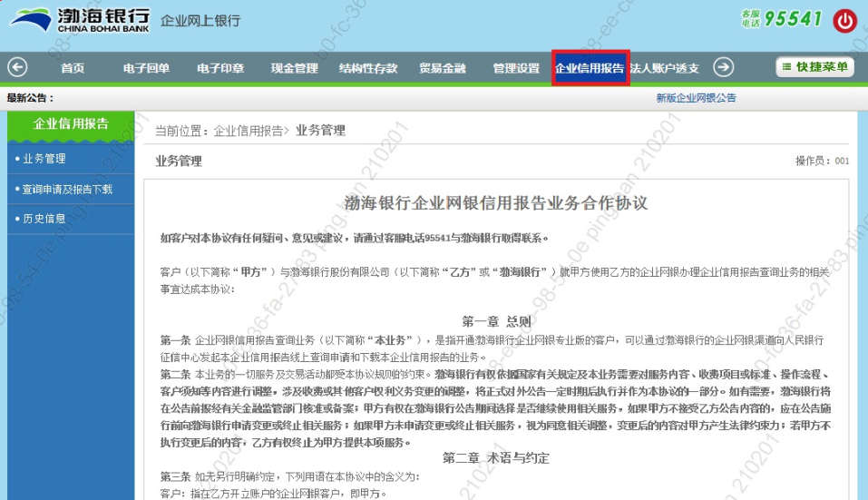Select the 贸易金融 menu item
Image resolution: width=868 pixels, height=500 pixels.
(x=442, y=68)
